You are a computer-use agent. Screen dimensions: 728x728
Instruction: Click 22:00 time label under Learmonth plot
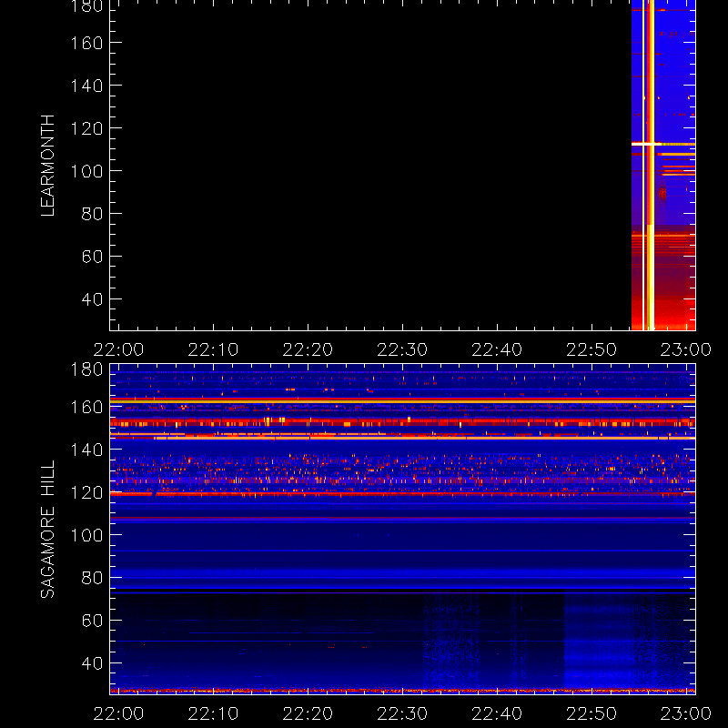118,349
